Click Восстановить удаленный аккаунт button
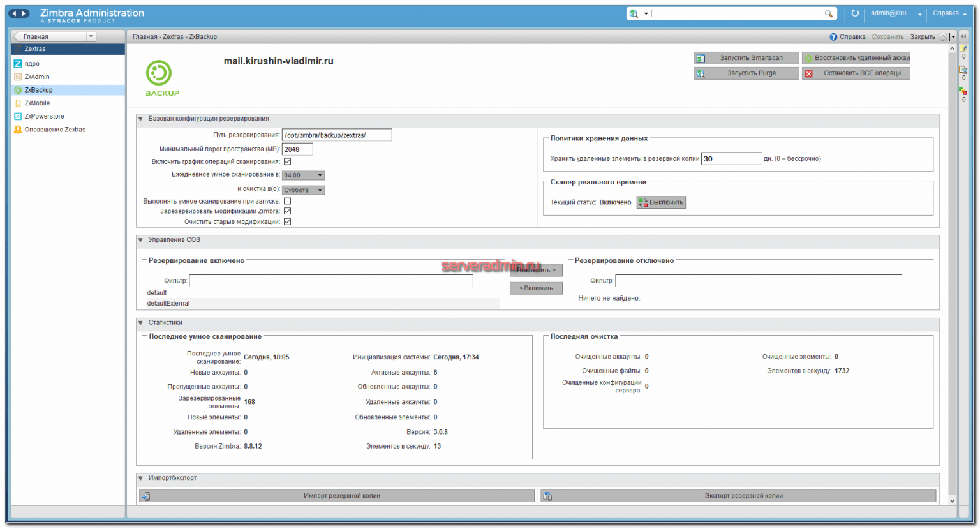The width and height of the screenshot is (980, 529). coord(856,58)
